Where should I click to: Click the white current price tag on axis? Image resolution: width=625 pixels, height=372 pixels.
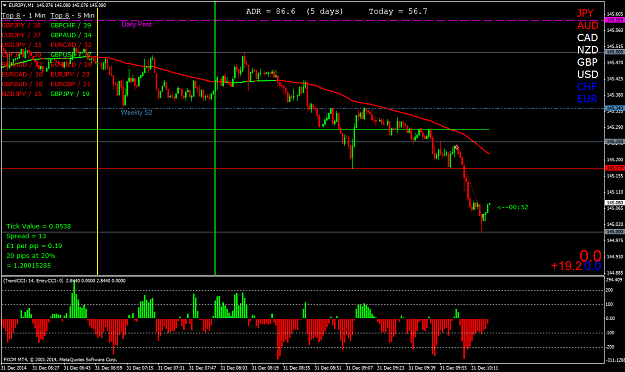click(614, 203)
